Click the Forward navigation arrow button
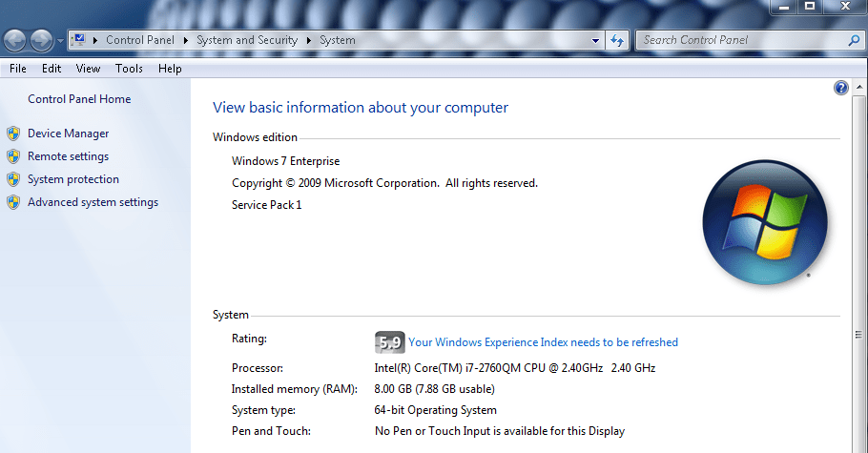 pos(42,40)
